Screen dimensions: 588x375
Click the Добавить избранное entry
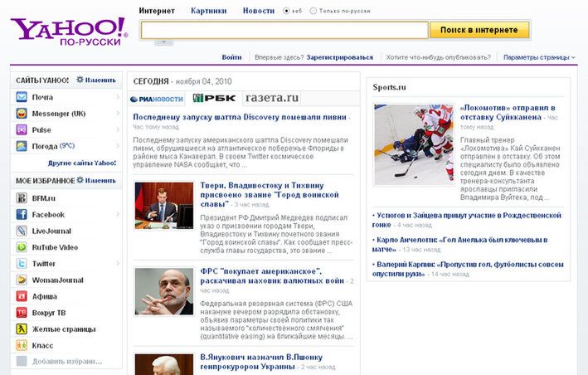[x=66, y=362]
